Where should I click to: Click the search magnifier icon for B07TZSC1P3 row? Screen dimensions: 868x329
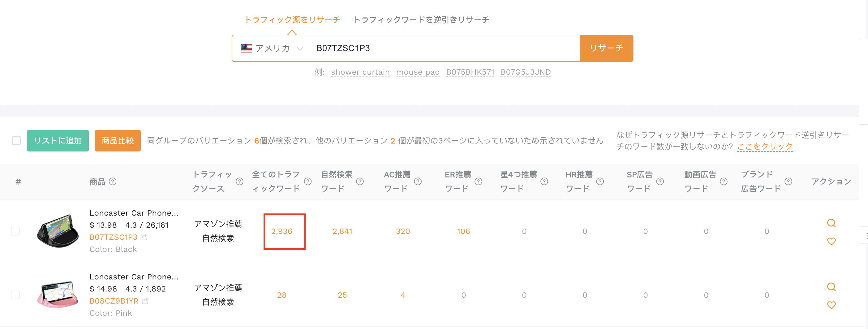pyautogui.click(x=831, y=223)
